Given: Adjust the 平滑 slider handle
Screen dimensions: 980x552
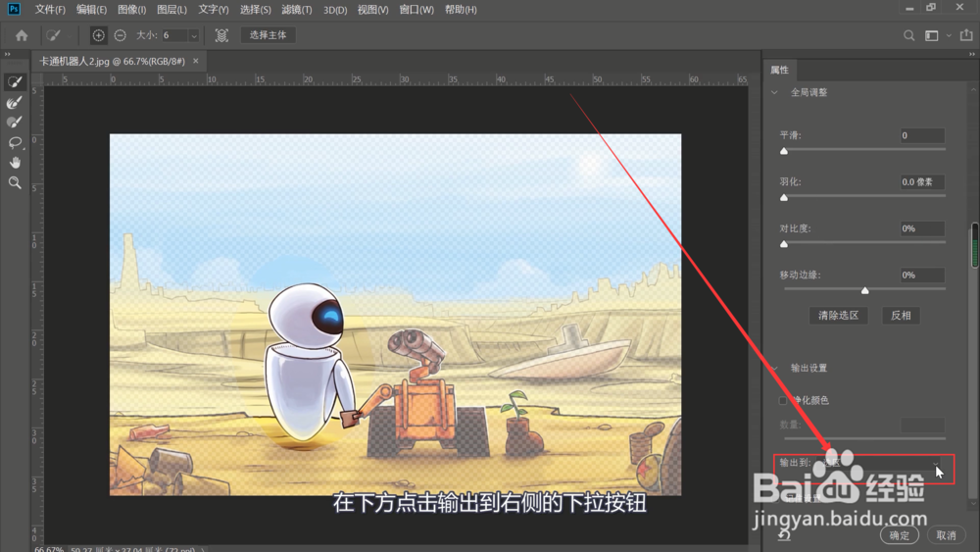Looking at the screenshot, I should [784, 151].
